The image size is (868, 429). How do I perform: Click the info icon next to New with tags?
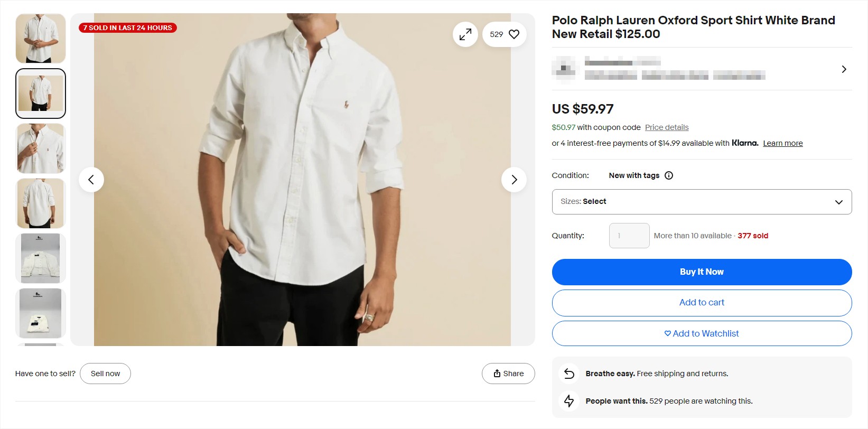pos(669,175)
